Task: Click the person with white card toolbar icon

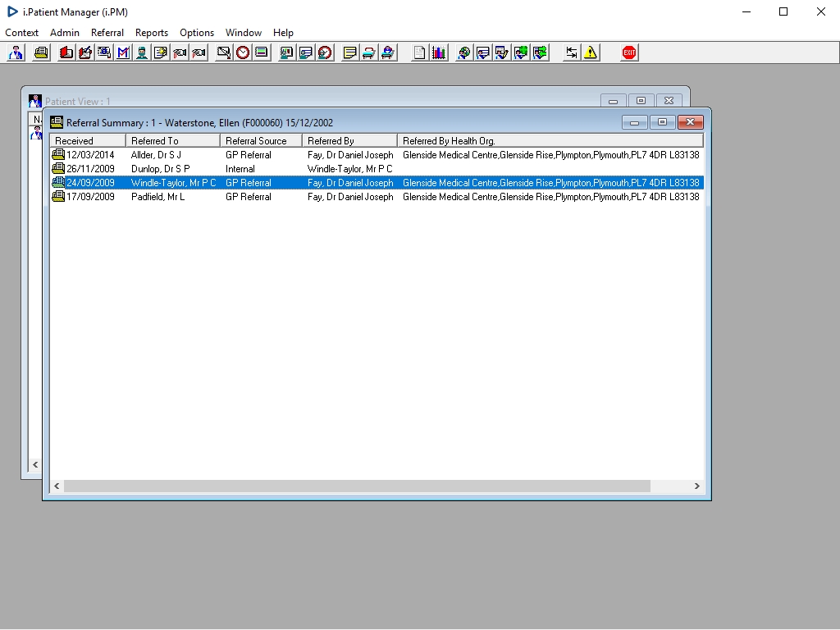Action: click(482, 52)
